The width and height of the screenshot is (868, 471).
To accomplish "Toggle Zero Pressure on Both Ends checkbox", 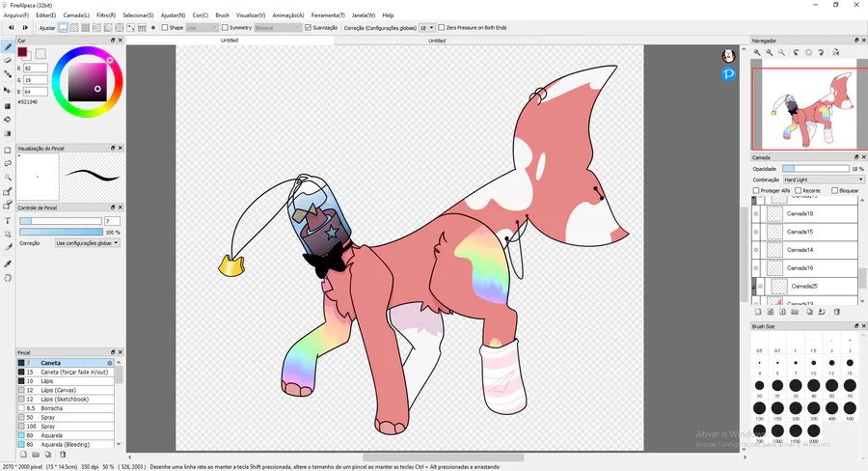I will 441,27.
